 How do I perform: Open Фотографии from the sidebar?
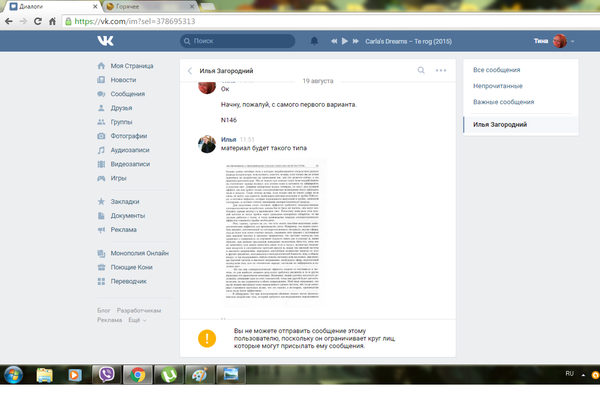click(129, 136)
